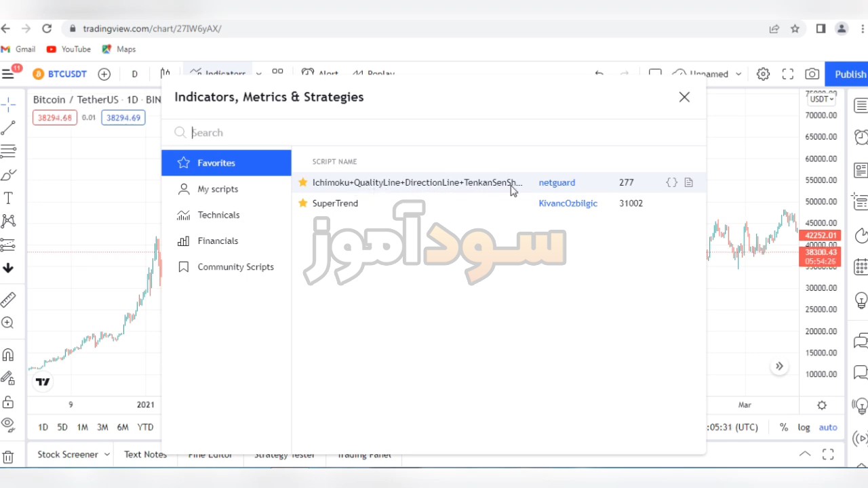Open KivancOzbilgic author profile
This screenshot has width=868, height=488.
[568, 203]
